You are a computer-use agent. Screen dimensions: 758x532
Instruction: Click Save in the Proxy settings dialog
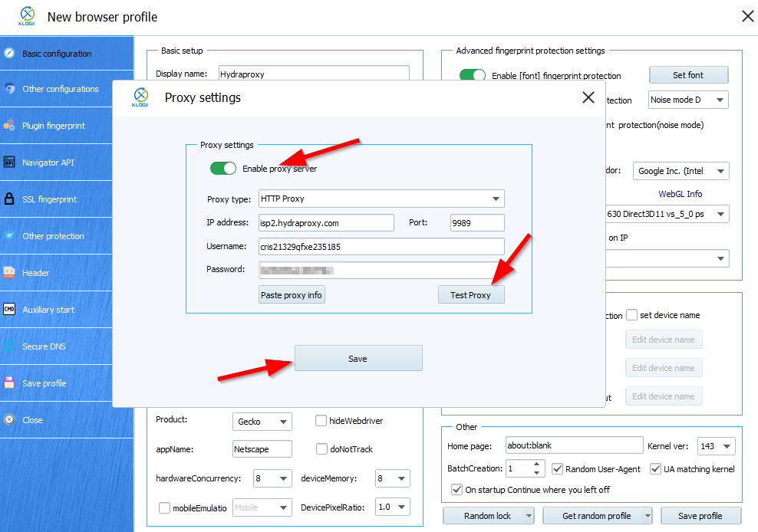pyautogui.click(x=358, y=359)
